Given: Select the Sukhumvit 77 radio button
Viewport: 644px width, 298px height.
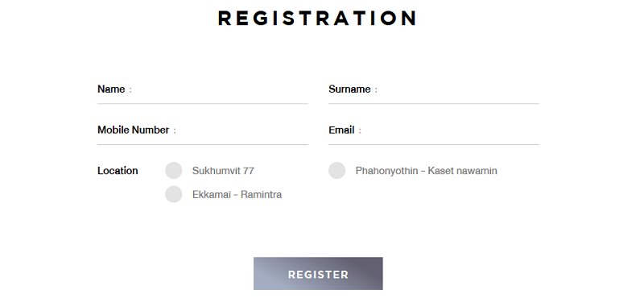Looking at the screenshot, I should coord(174,171).
